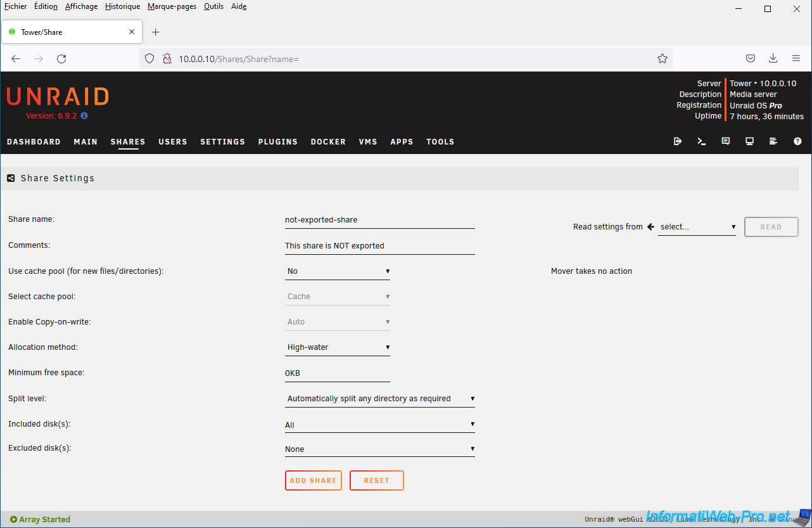Open the Included disk(s) dropdown
Screen dimensions: 812x528
pos(379,425)
